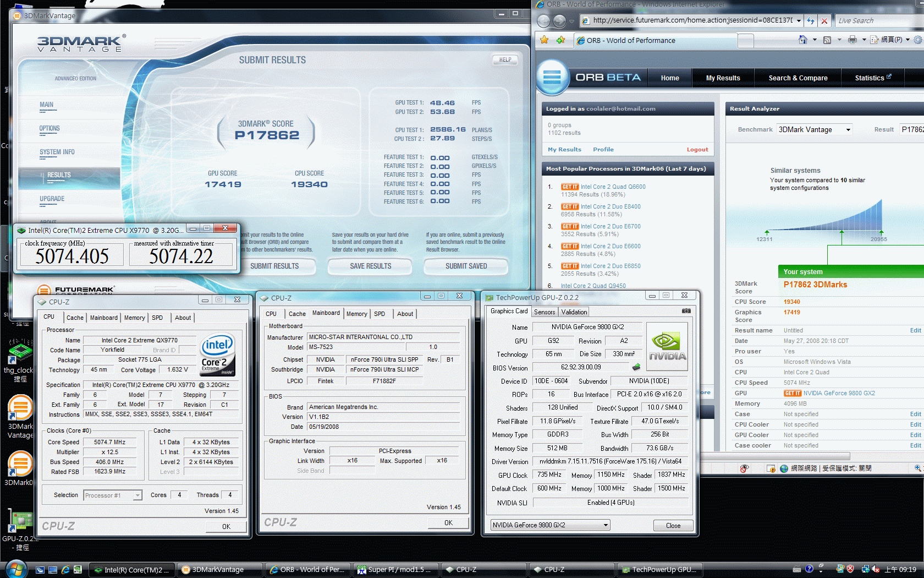Switch to the Validation tab in GPU-Z
The height and width of the screenshot is (578, 924).
coord(574,312)
